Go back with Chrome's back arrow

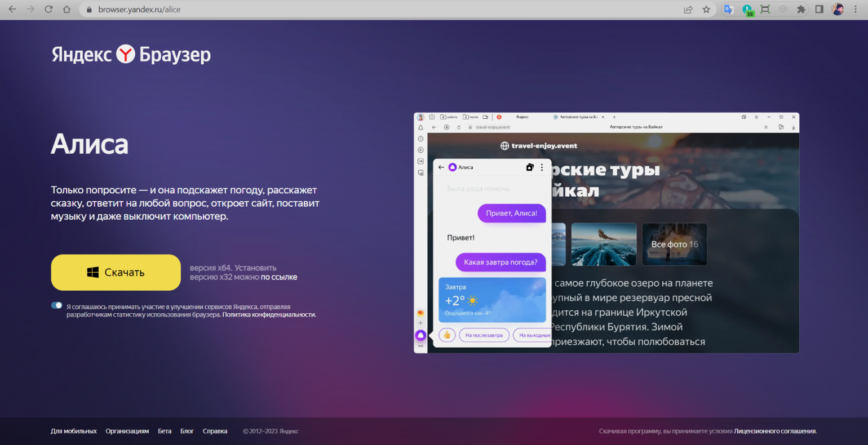point(12,10)
